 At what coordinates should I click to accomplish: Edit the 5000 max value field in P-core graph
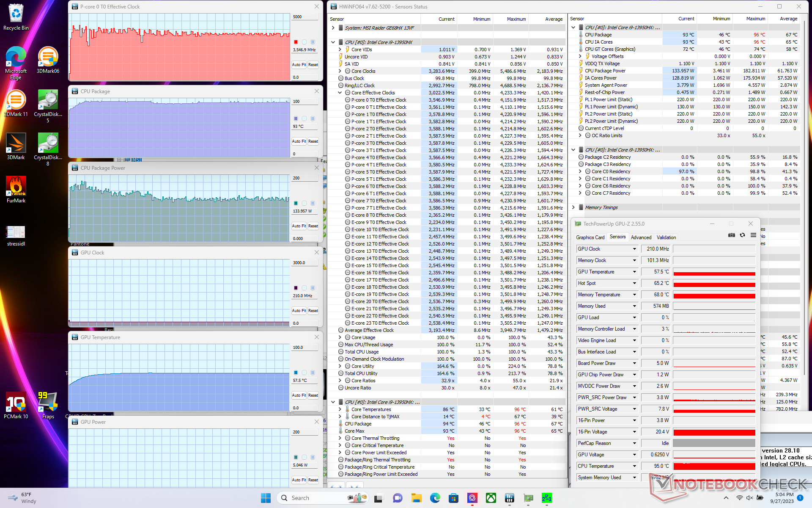304,17
